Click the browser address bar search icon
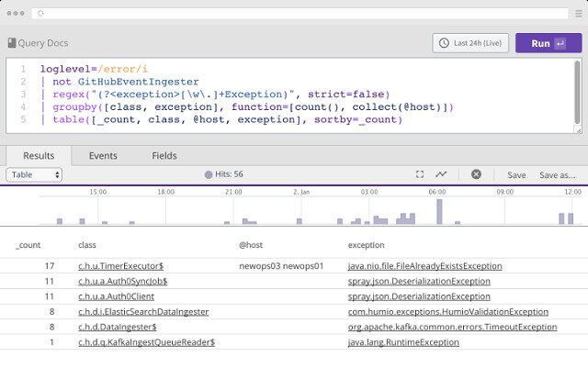588x390 pixels. click(39, 14)
